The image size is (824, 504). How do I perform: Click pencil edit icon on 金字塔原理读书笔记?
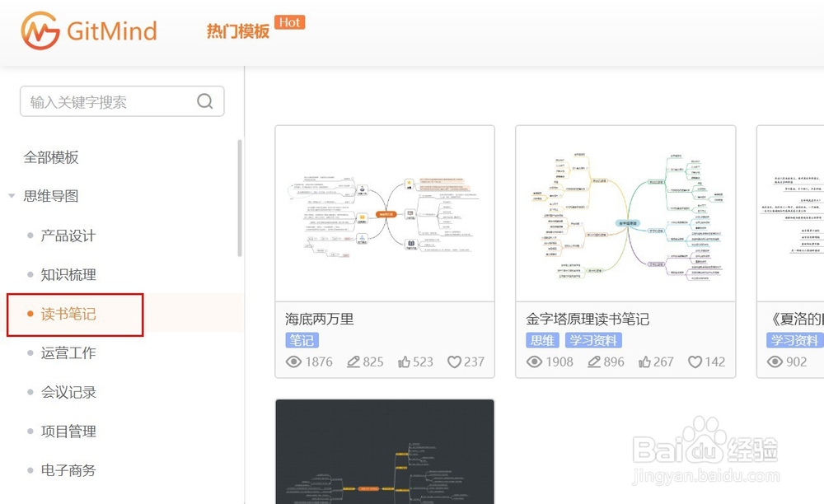pyautogui.click(x=594, y=362)
